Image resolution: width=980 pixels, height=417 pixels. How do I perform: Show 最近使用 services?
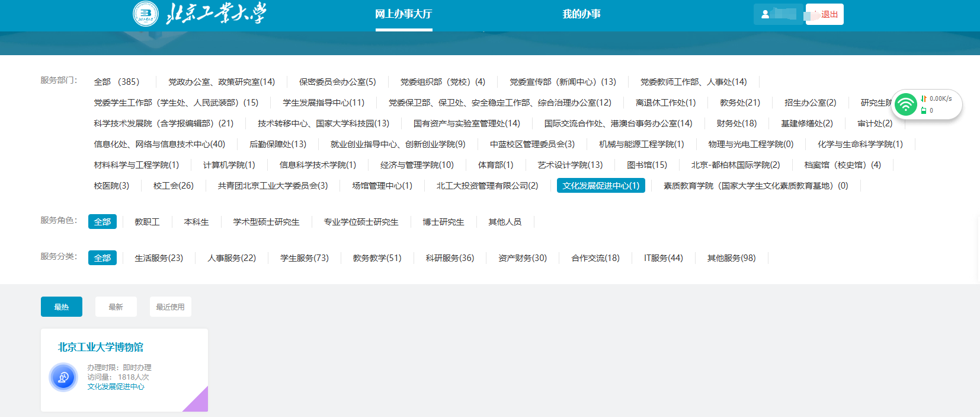pos(170,307)
